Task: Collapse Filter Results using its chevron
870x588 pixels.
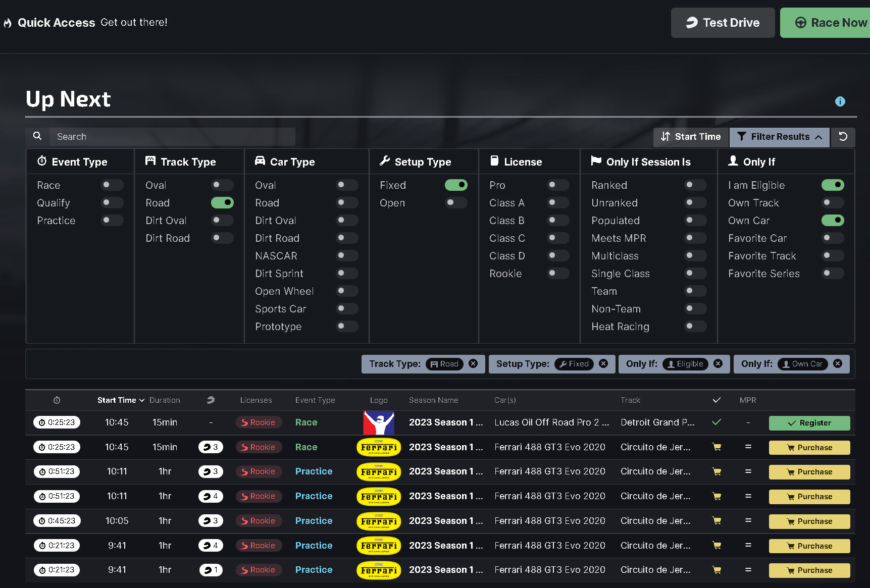Action: (818, 136)
